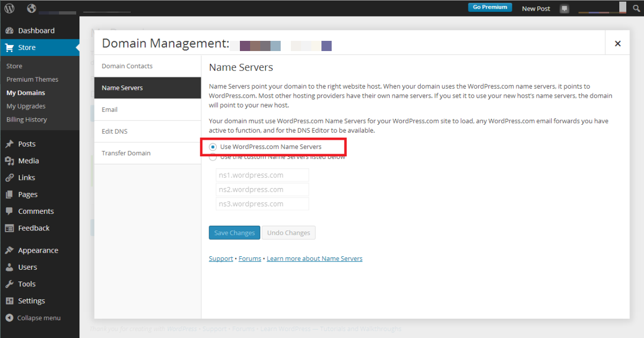Click the user avatar in the top bar

[x=623, y=7]
